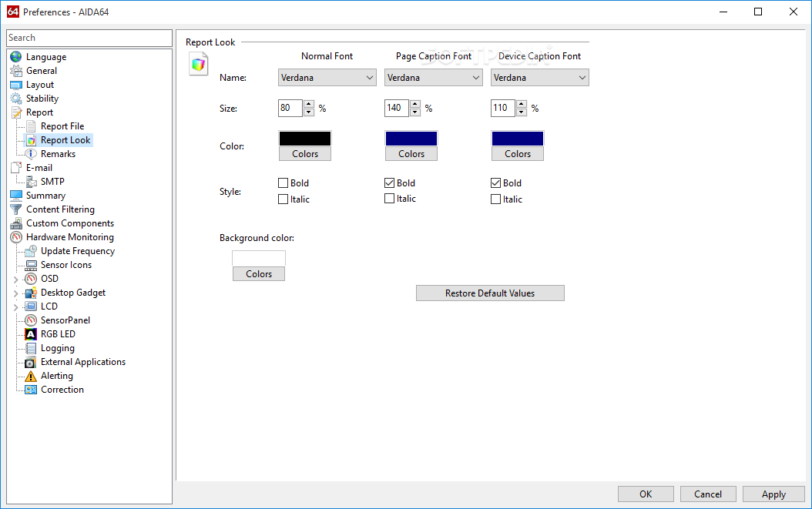Image resolution: width=812 pixels, height=509 pixels.
Task: Click the External Applications icon
Action: [x=31, y=362]
